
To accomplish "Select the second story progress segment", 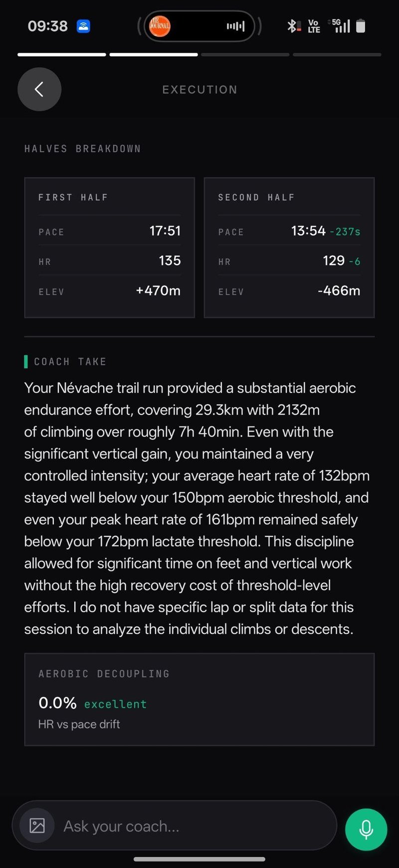I will click(154, 54).
